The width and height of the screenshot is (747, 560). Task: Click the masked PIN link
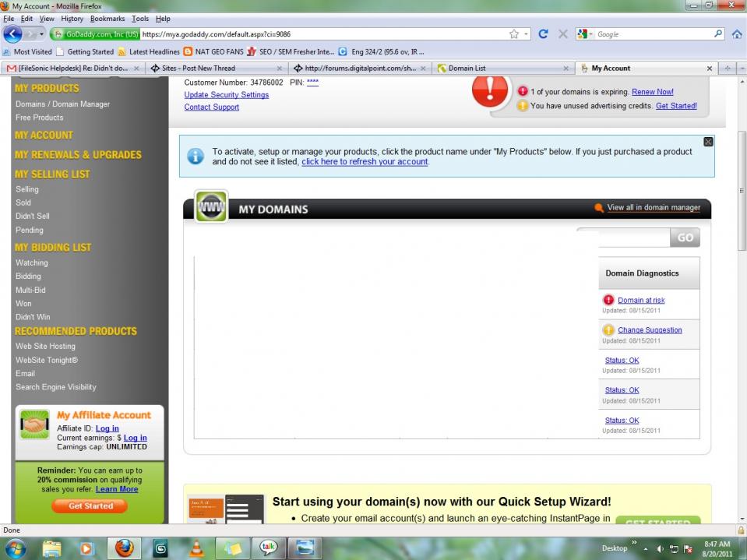coord(312,82)
